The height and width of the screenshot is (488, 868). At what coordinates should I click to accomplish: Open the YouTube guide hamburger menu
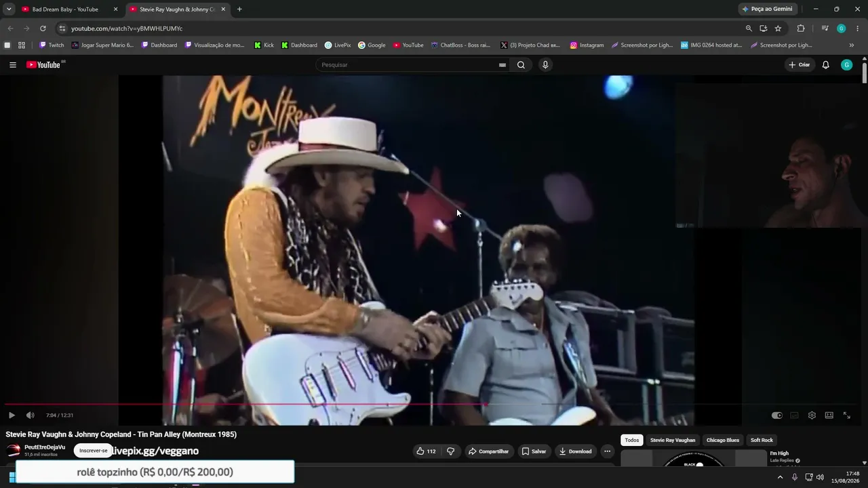pyautogui.click(x=13, y=65)
